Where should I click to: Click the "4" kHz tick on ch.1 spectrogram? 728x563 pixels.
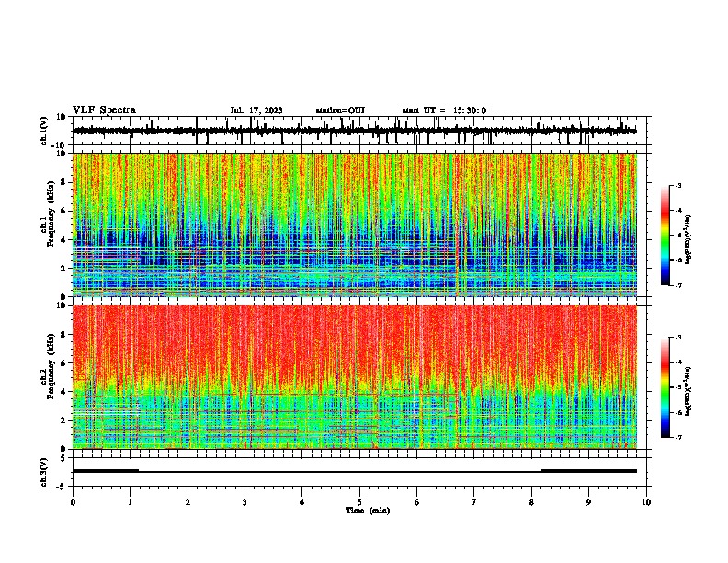tap(63, 240)
